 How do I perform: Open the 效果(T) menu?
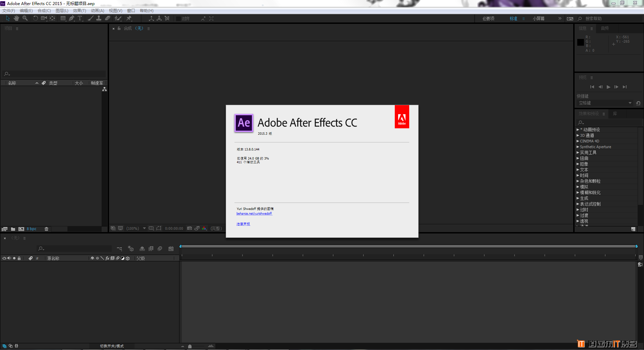[x=79, y=11]
